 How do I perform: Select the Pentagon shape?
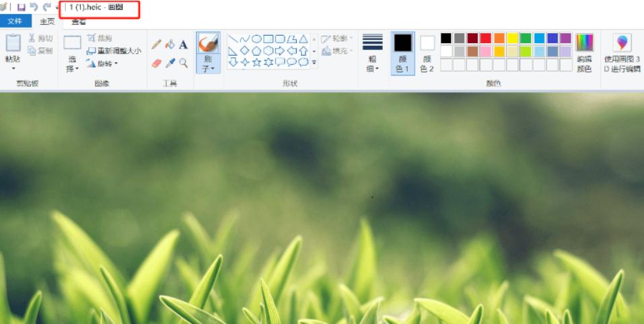click(256, 51)
